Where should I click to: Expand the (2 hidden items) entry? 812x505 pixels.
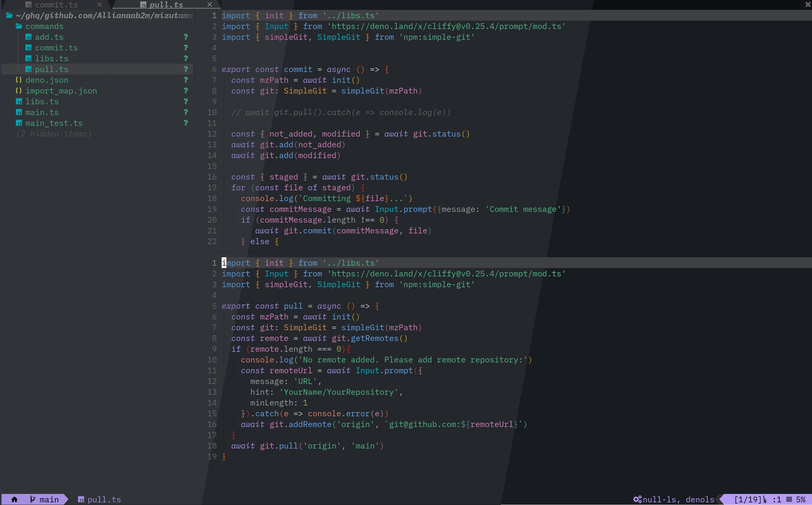(54, 134)
